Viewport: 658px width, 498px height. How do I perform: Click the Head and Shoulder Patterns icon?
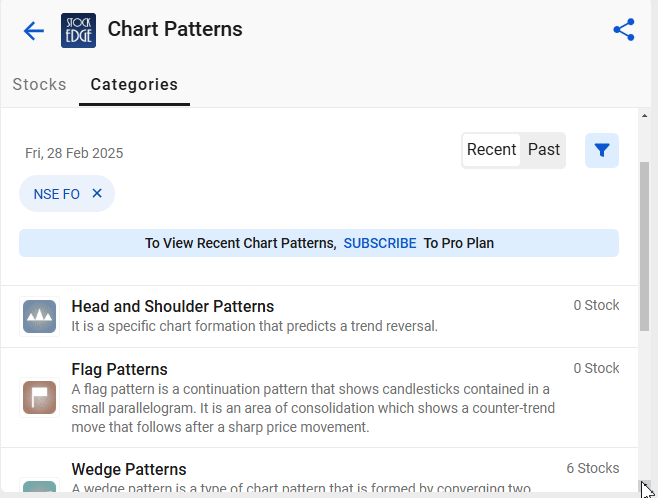(x=39, y=316)
